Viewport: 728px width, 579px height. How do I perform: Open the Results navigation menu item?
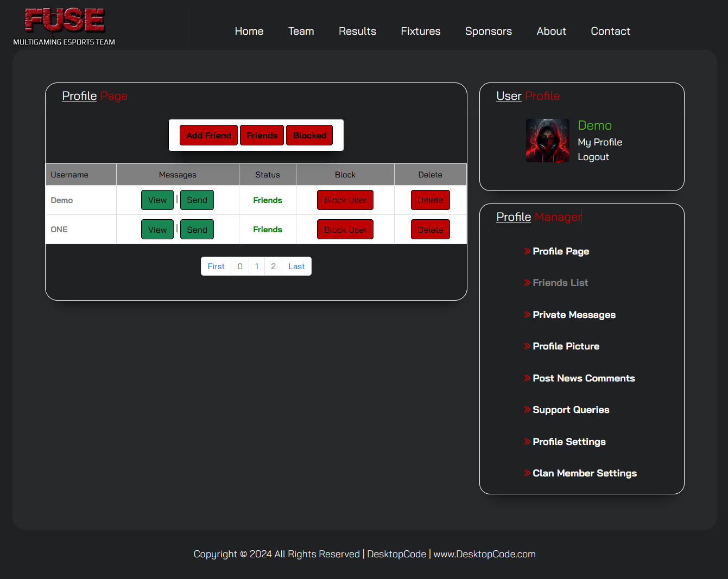[357, 31]
